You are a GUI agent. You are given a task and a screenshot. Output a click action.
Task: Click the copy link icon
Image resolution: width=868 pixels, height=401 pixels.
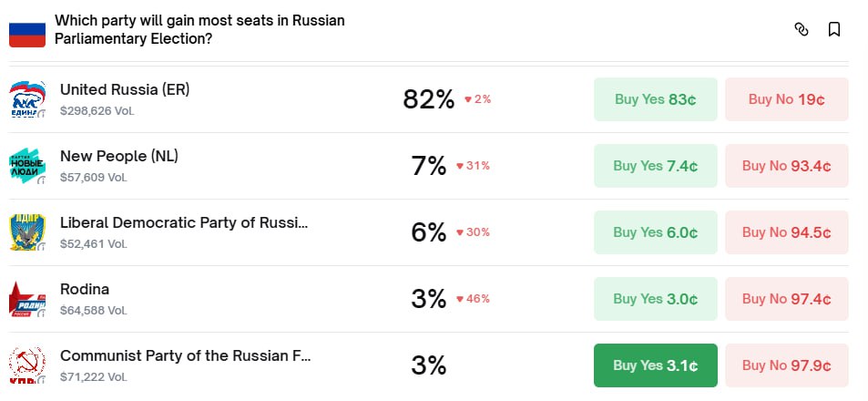tap(802, 30)
